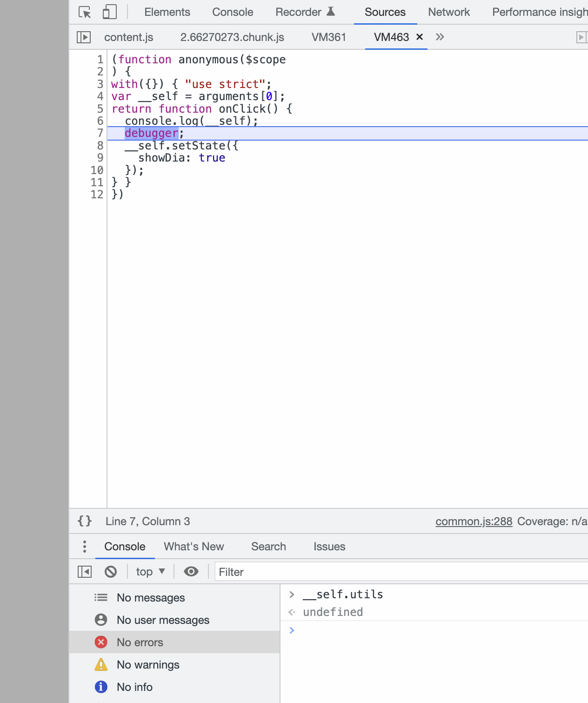Reveal hidden source tabs with the chevron
The width and height of the screenshot is (588, 703).
440,37
